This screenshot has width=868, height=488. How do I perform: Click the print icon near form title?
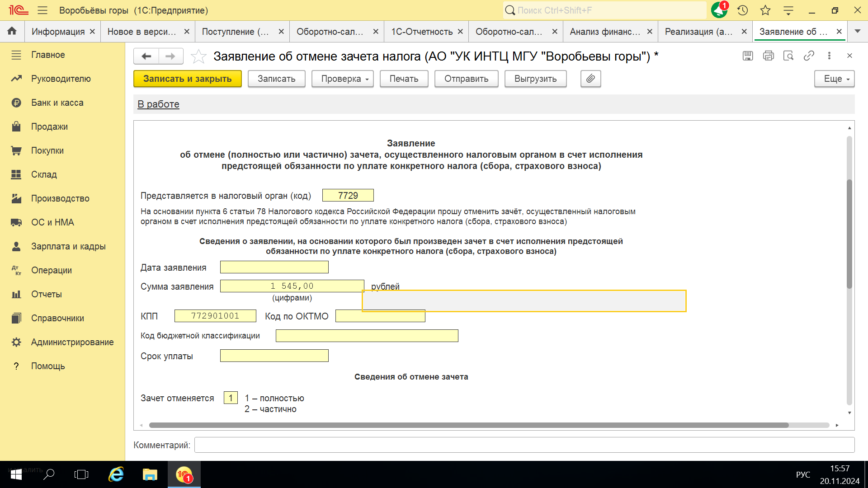tap(768, 56)
